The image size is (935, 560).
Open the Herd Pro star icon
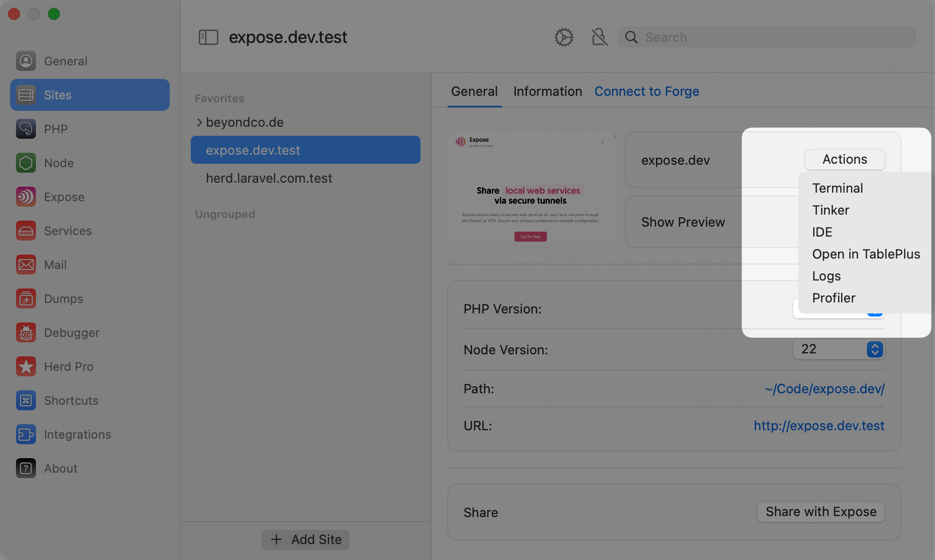(26, 366)
